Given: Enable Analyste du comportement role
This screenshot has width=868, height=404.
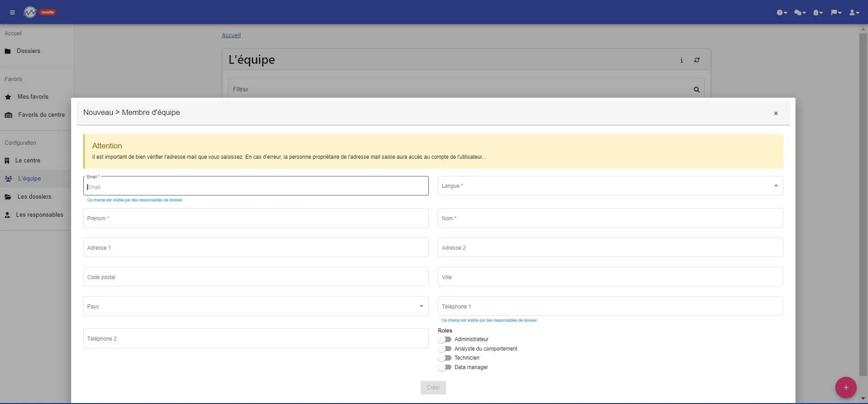Looking at the screenshot, I should pyautogui.click(x=445, y=349).
